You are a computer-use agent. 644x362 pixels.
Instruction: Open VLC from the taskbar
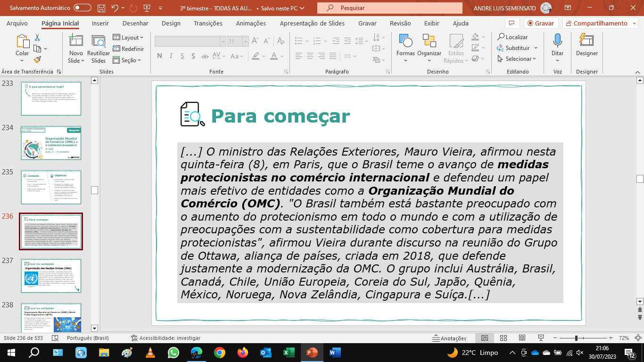click(150, 352)
